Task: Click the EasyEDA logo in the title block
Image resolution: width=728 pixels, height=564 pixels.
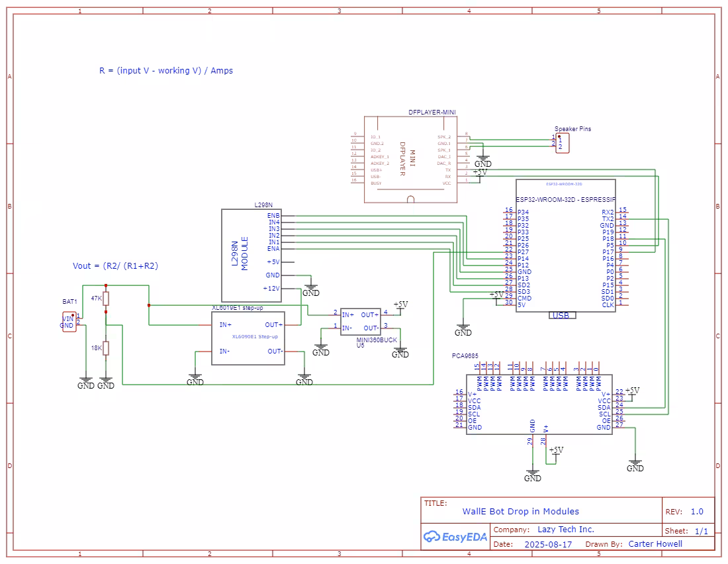Action: [x=455, y=537]
